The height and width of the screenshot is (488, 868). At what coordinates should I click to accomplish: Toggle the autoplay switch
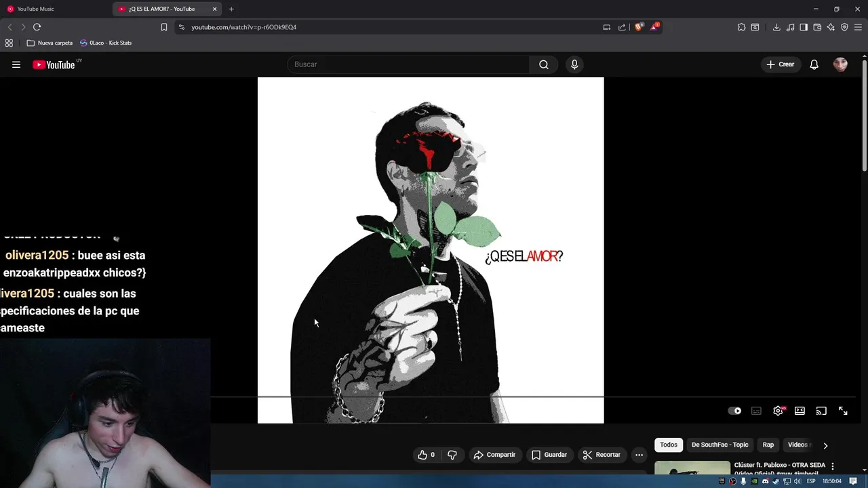(734, 411)
